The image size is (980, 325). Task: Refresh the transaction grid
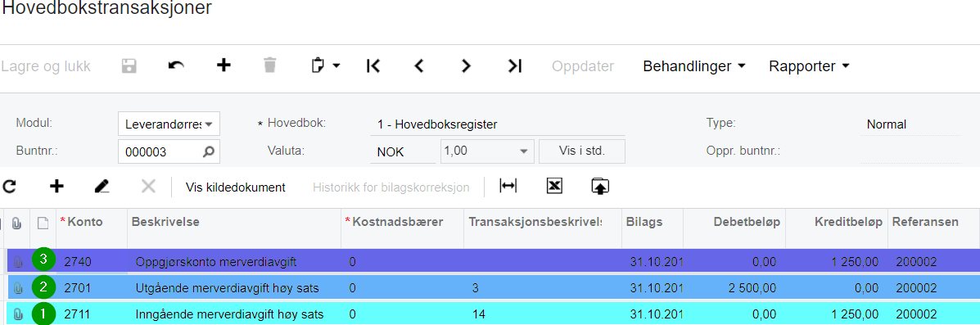point(9,187)
